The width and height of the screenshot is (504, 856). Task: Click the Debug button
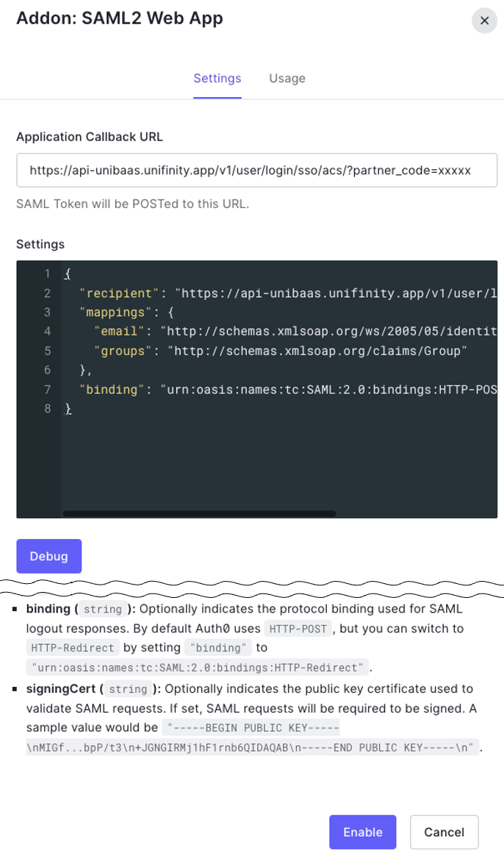pyautogui.click(x=48, y=556)
